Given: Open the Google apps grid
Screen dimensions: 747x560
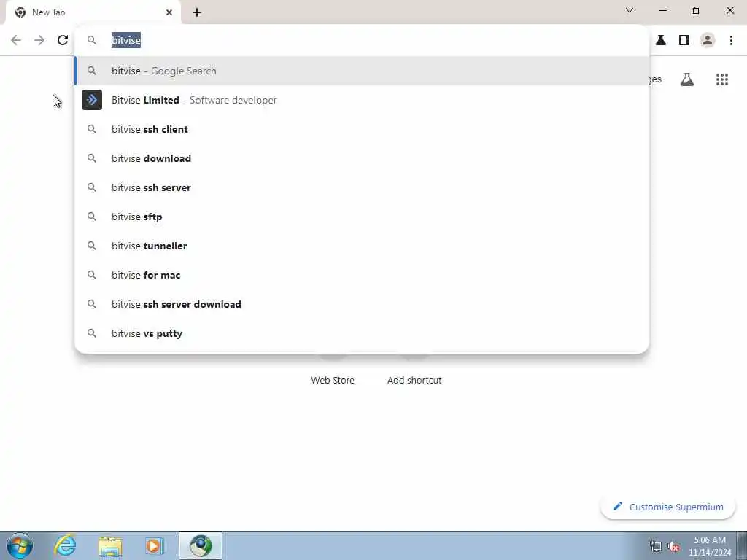Looking at the screenshot, I should pos(721,79).
